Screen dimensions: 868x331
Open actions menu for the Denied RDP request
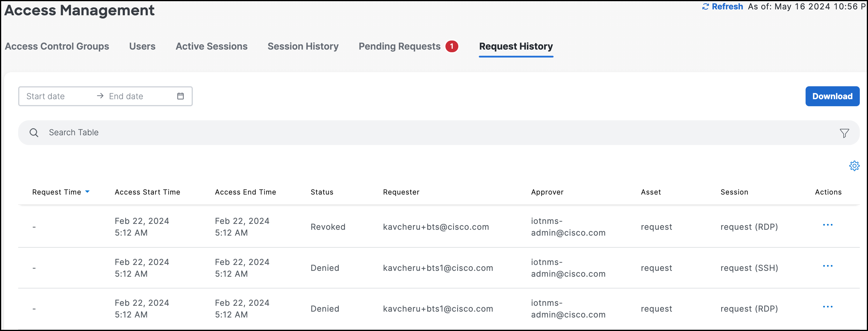[x=828, y=306]
